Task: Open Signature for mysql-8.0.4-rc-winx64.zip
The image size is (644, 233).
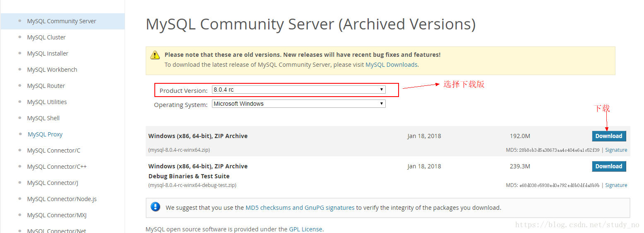Action: 616,150
